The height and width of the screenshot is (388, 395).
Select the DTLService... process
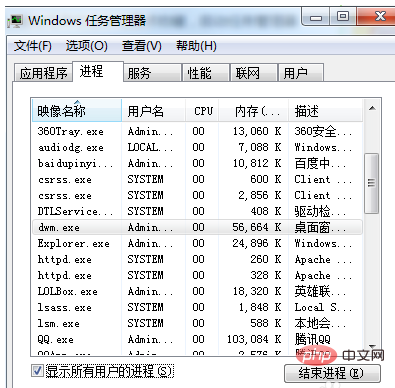197,211
